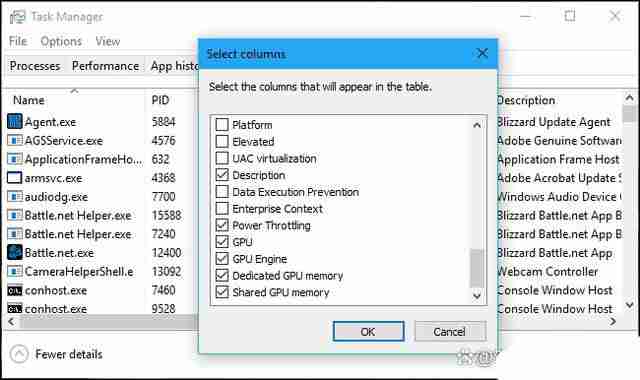This screenshot has height=380, width=640.
Task: Click the conhost.exe console icon with PID 7460
Action: coord(14,291)
